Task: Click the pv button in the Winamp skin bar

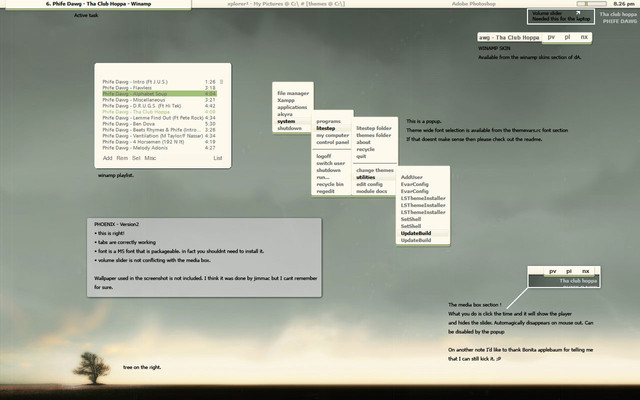Action: 551,37
